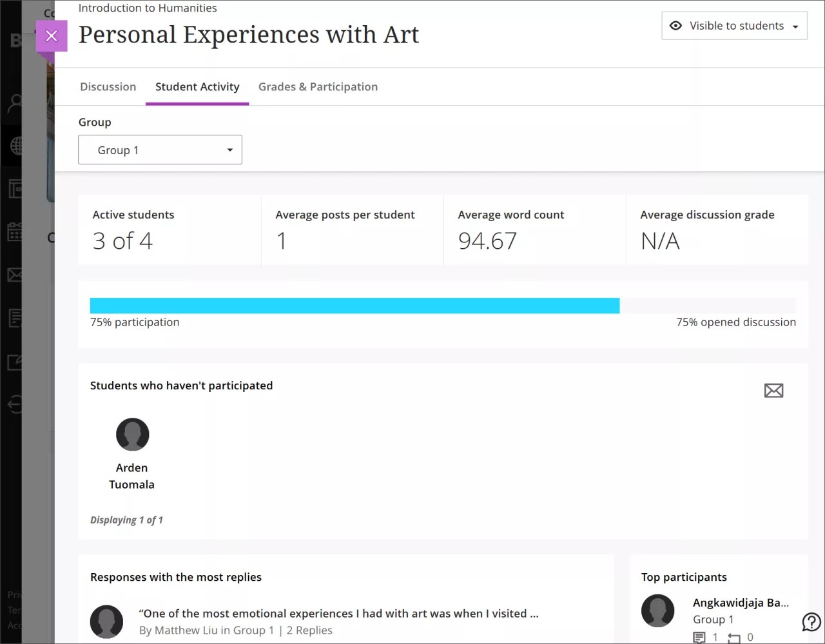Toggle discussion visibility via Visible to students
Screen dimensions: 825x644
[x=734, y=26]
